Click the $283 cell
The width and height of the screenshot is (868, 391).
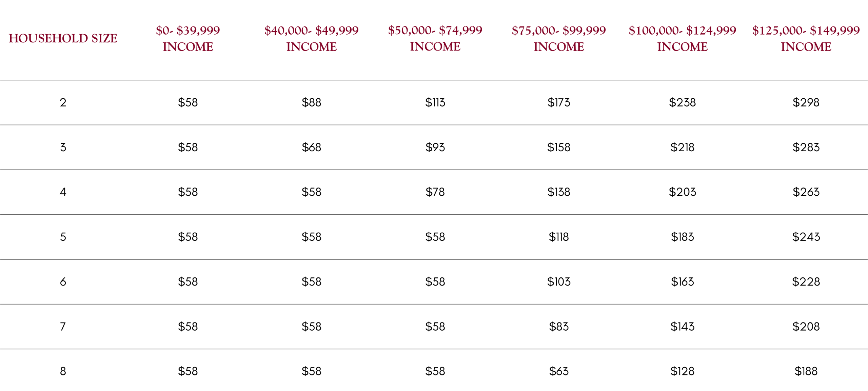(x=806, y=147)
